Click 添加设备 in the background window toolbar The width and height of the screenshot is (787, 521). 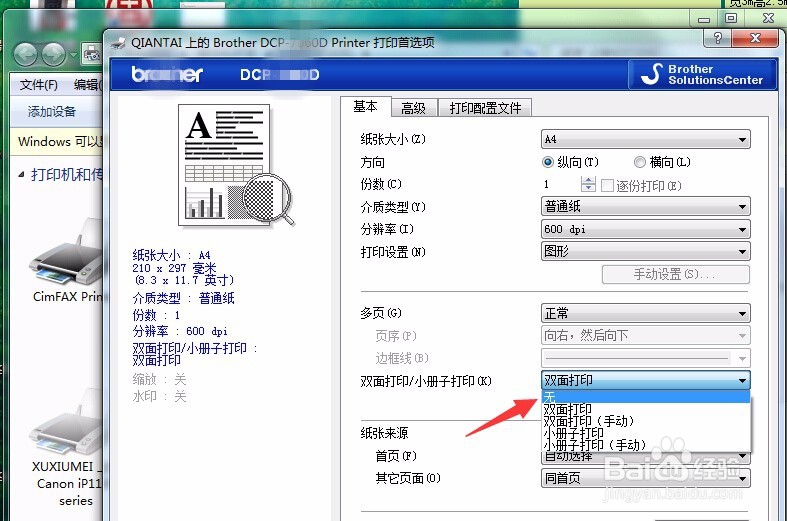pos(52,111)
